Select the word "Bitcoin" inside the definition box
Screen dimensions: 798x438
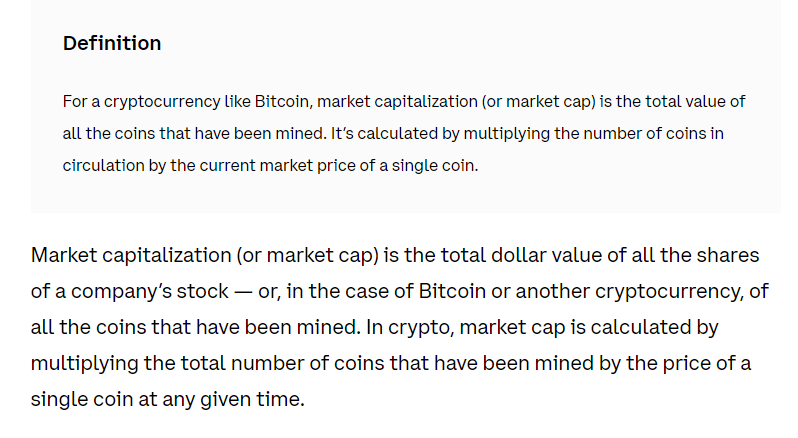tap(281, 101)
